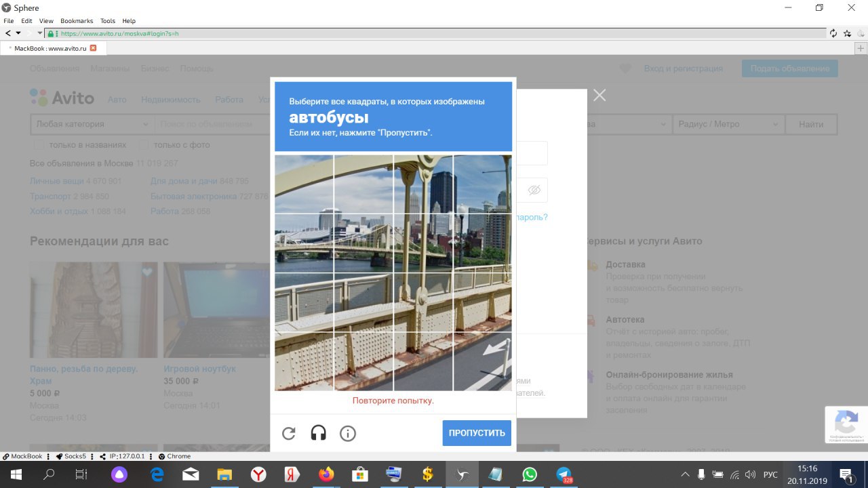Screen dimensions: 868x488
Task: Open Бытовая электроника category link
Action: pyautogui.click(x=194, y=197)
